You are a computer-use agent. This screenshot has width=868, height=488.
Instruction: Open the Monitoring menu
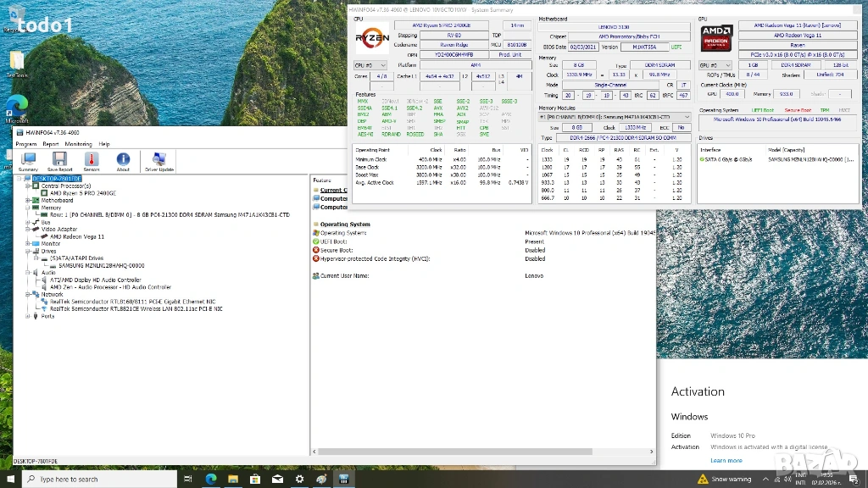pyautogui.click(x=79, y=144)
